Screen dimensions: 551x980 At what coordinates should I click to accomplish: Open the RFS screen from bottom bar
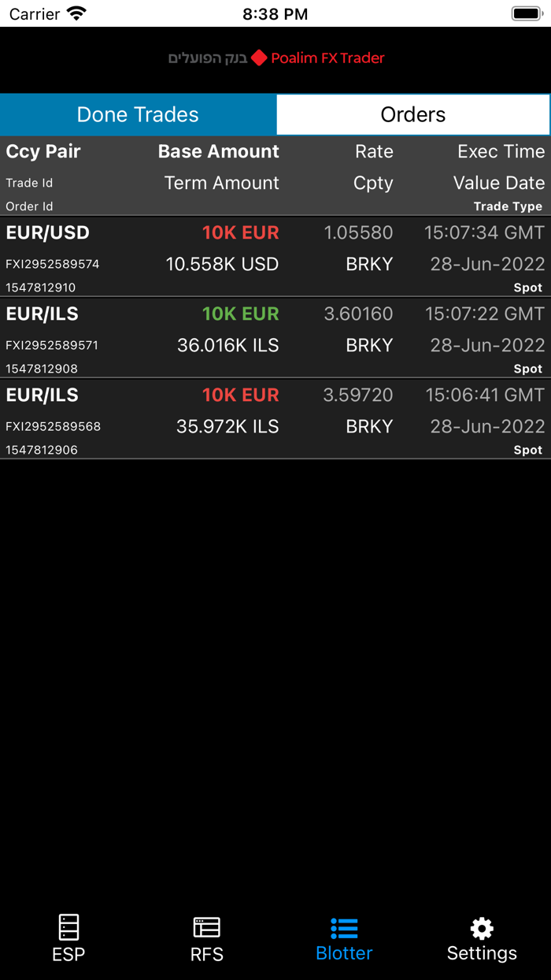pos(206,937)
